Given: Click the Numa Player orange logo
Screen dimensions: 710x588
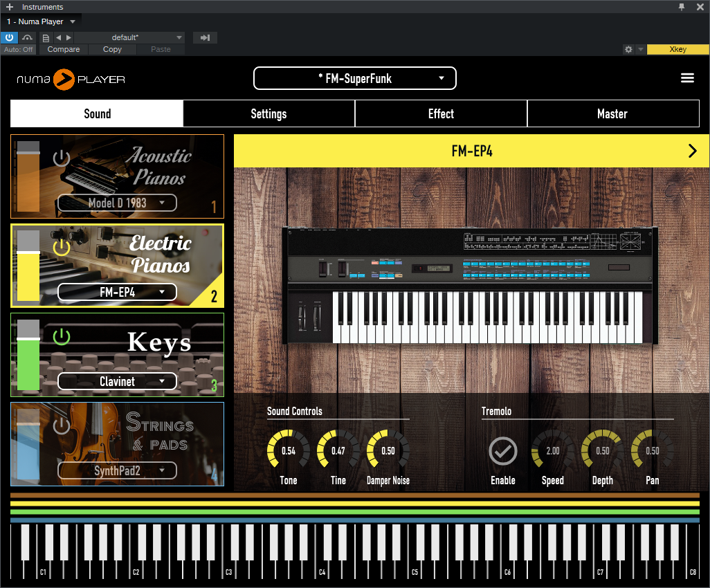Looking at the screenshot, I should (x=64, y=80).
